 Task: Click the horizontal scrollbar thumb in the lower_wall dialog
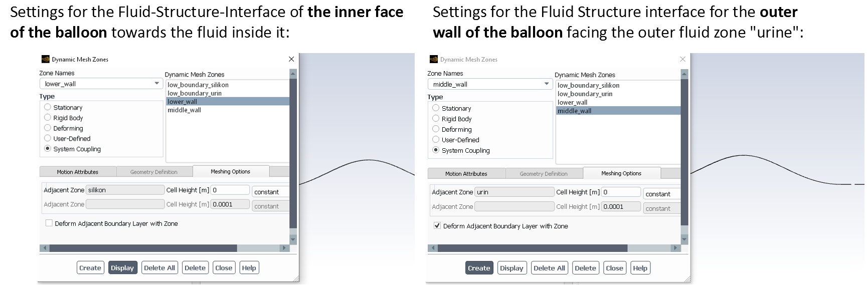pyautogui.click(x=143, y=248)
